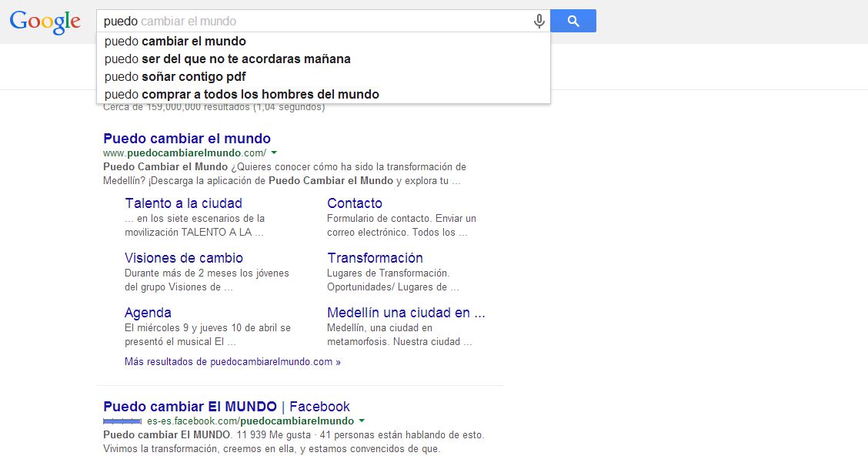Viewport: 868px width, 466px height.
Task: Click the text "11 939 Me gusta" in Facebook snippet
Action: [273, 435]
